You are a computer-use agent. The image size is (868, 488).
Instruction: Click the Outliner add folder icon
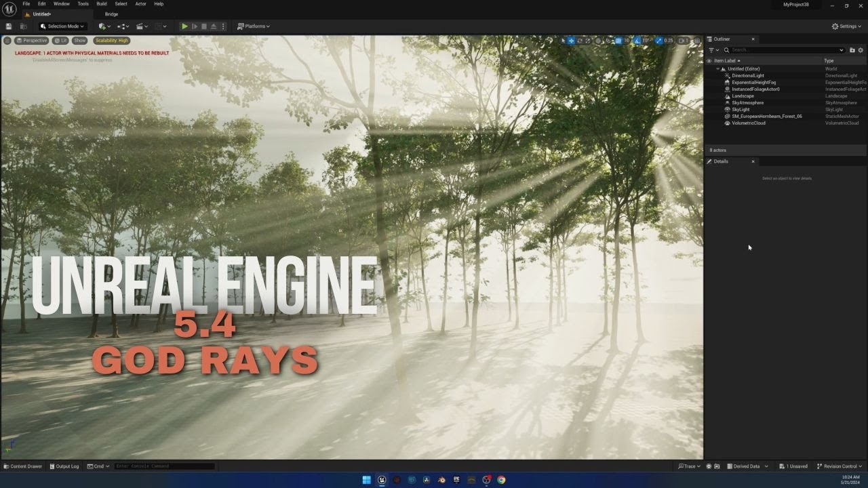(852, 50)
